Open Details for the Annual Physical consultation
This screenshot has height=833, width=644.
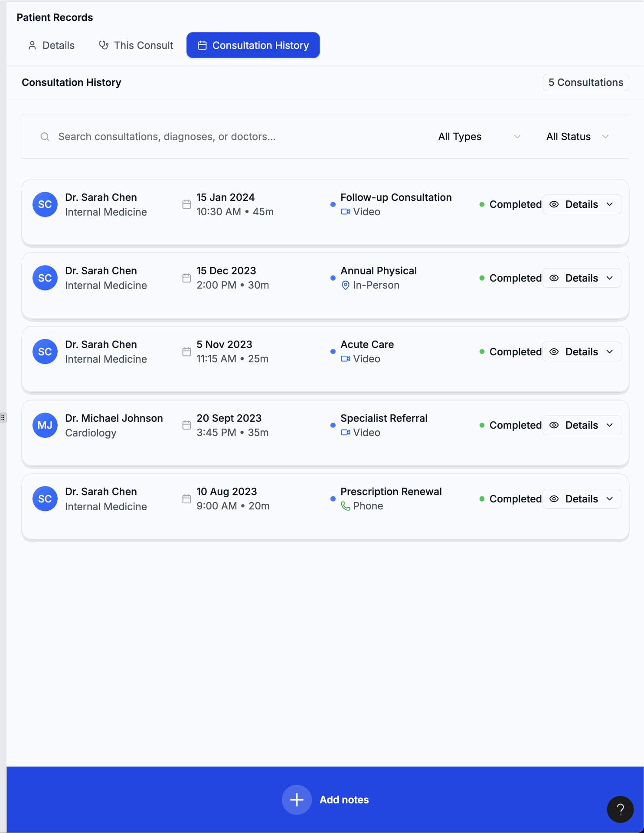pyautogui.click(x=581, y=278)
